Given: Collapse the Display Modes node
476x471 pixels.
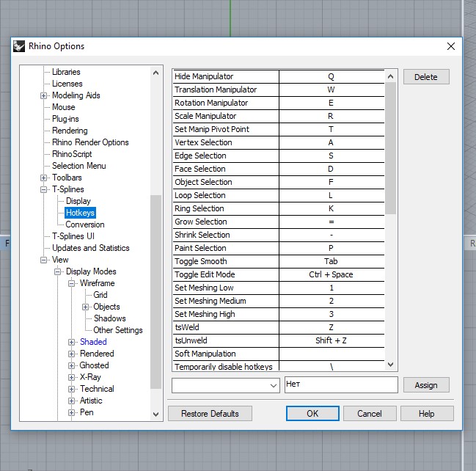Looking at the screenshot, I should point(57,271).
